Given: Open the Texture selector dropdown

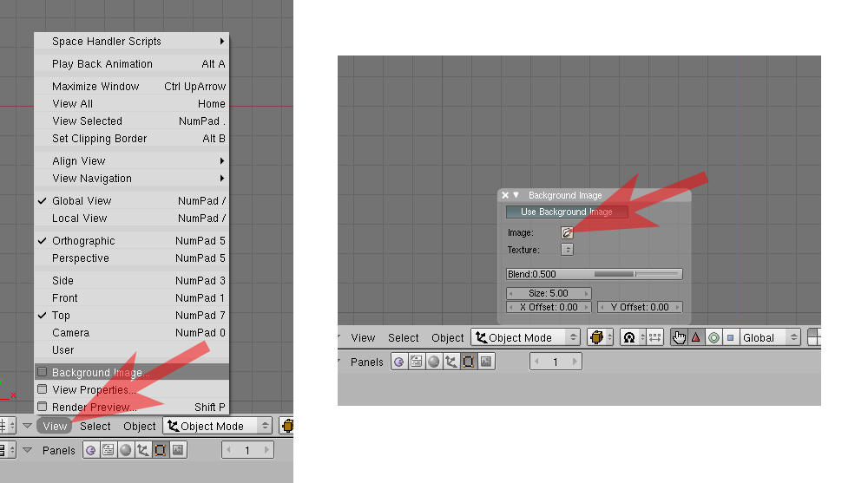Looking at the screenshot, I should coord(567,250).
